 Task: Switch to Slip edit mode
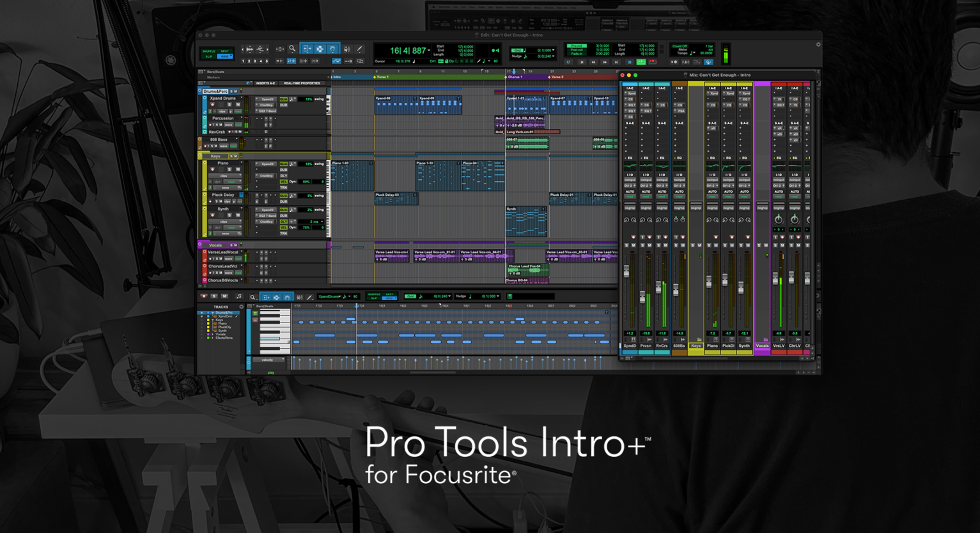[209, 56]
